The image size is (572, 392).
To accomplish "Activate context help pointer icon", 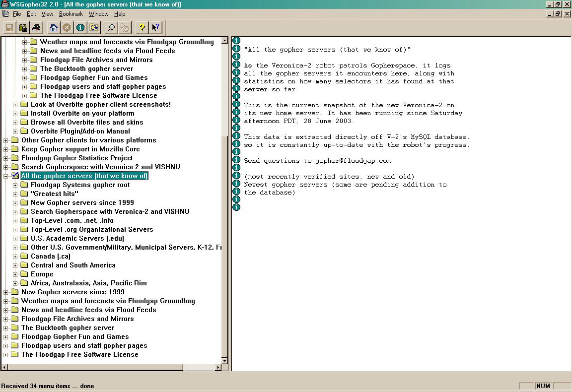I will pos(155,28).
